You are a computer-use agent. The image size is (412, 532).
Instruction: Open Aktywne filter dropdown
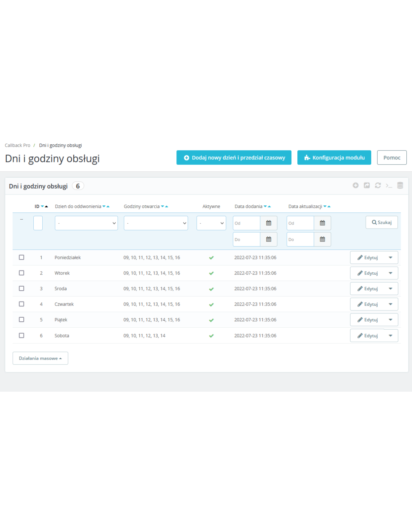pyautogui.click(x=211, y=223)
